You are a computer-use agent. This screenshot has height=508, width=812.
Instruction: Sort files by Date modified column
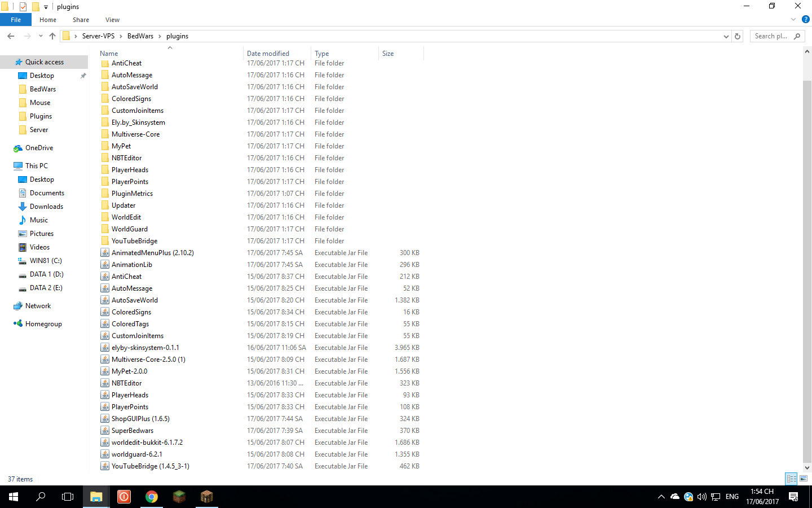(277, 54)
